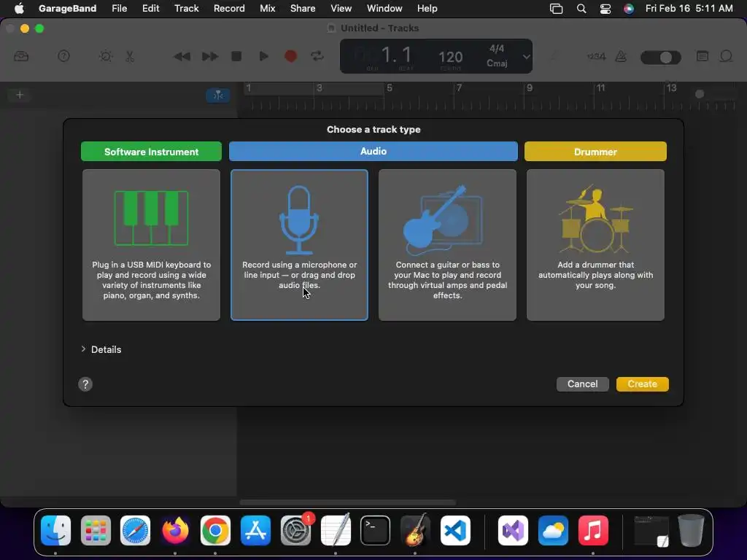747x560 pixels.
Task: Open Firefox from the Dock
Action: tap(175, 530)
